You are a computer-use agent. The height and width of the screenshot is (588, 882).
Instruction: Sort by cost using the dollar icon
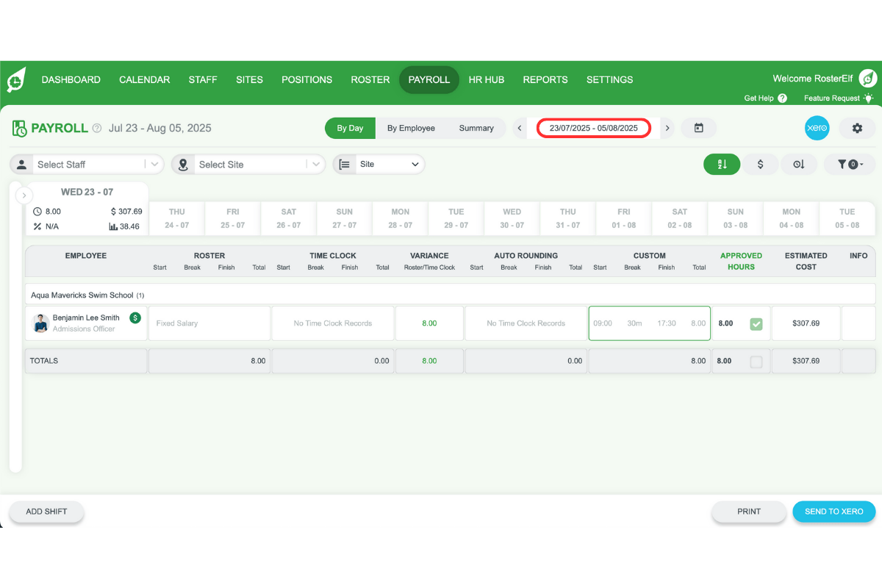(x=760, y=164)
